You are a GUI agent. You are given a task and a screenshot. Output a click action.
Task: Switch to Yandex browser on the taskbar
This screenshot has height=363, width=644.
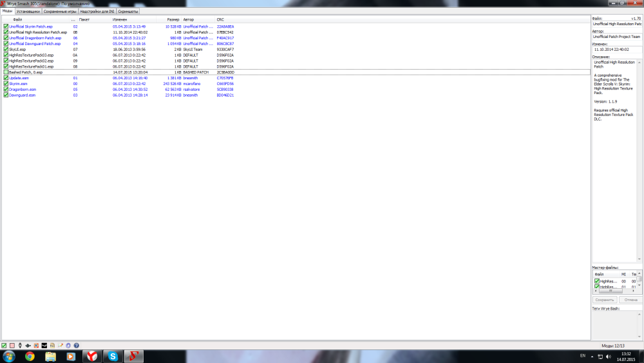92,357
